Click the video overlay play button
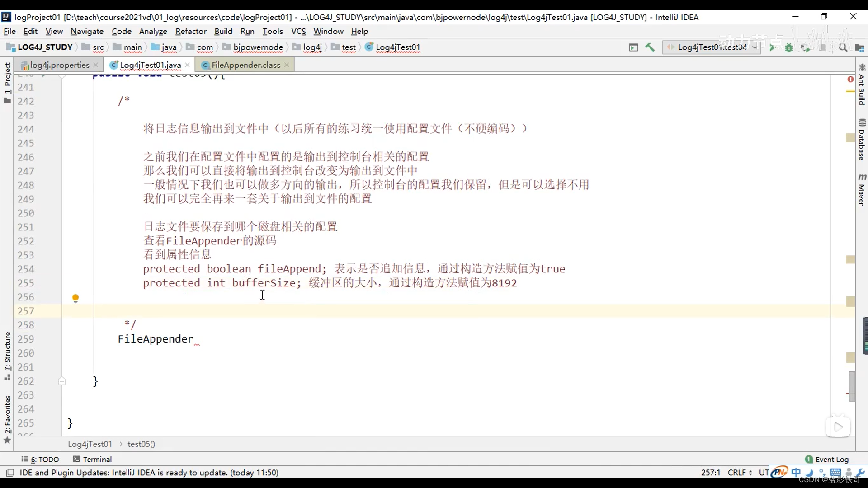Screen dimensions: 868x488 tap(838, 427)
